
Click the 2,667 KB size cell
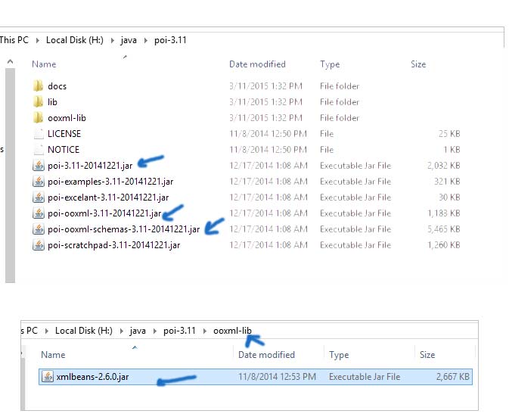point(453,377)
